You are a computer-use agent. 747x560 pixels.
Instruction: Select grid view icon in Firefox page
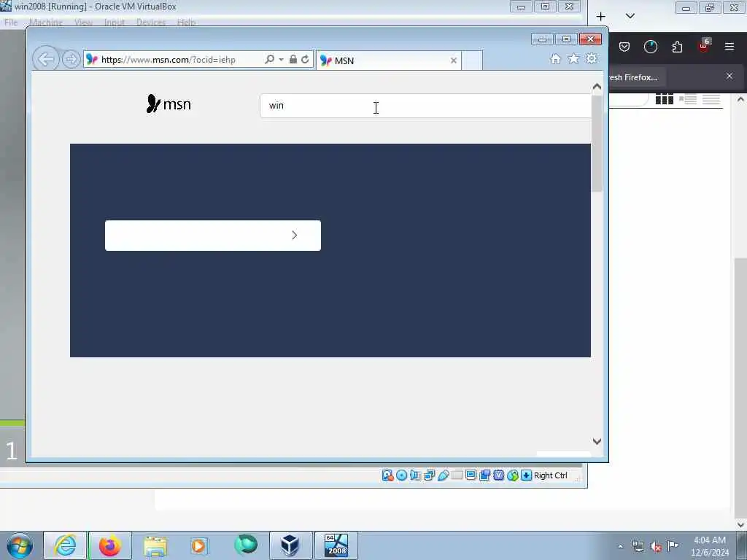pos(664,99)
